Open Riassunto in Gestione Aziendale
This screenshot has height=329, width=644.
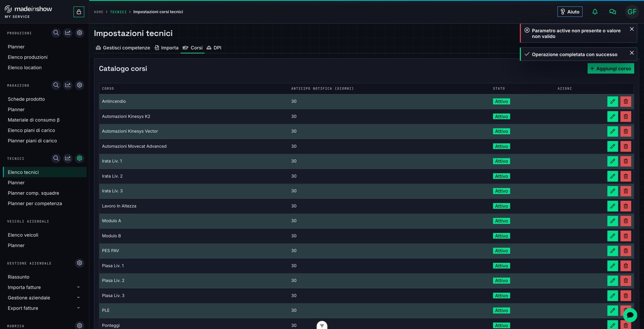tap(18, 277)
